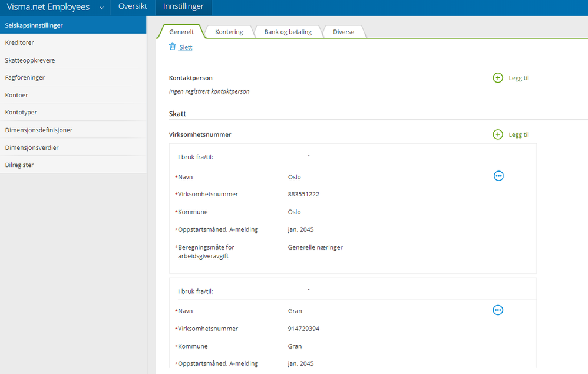
Task: Switch to the Kontering tab
Action: click(229, 32)
